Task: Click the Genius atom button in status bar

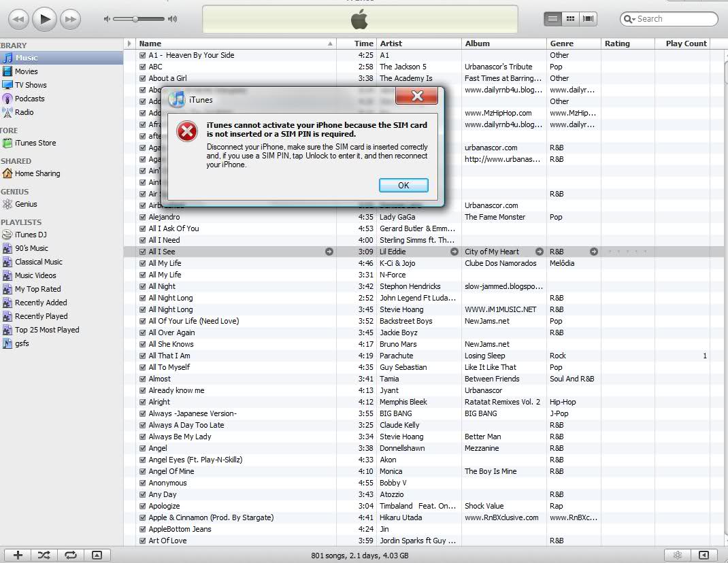Action: tap(678, 555)
